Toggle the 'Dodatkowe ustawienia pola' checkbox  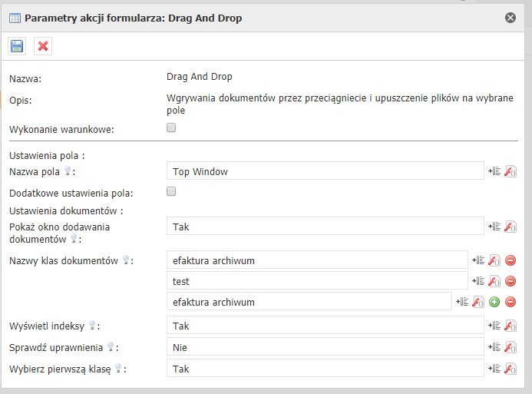pos(171,192)
